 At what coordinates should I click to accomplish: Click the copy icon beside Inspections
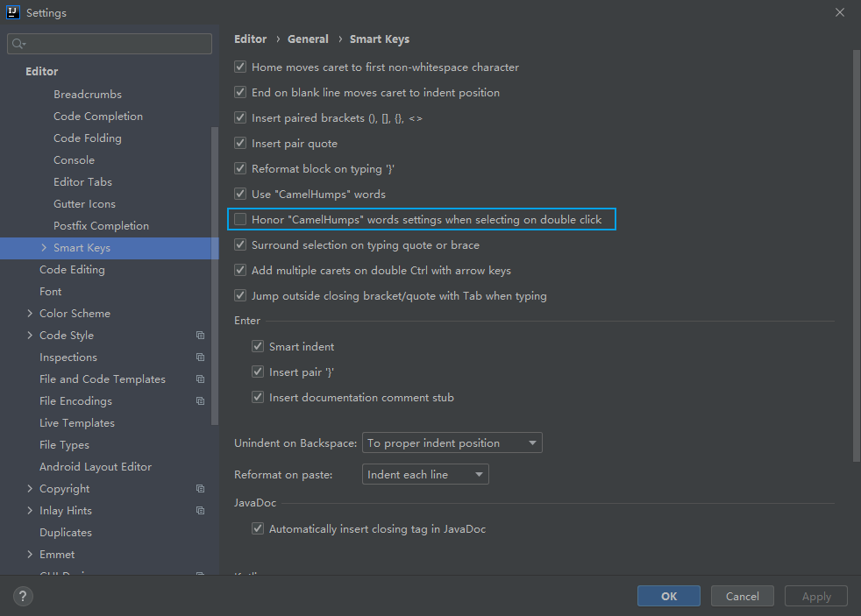pos(200,358)
